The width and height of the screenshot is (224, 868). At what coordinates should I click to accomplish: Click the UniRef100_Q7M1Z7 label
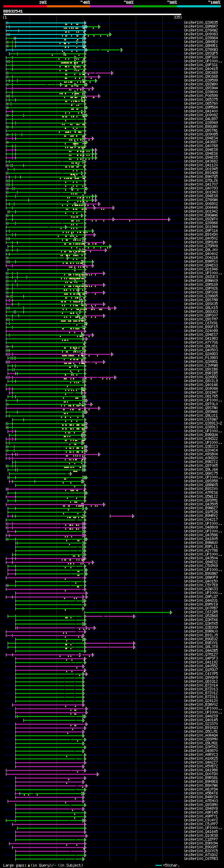(x=201, y=655)
